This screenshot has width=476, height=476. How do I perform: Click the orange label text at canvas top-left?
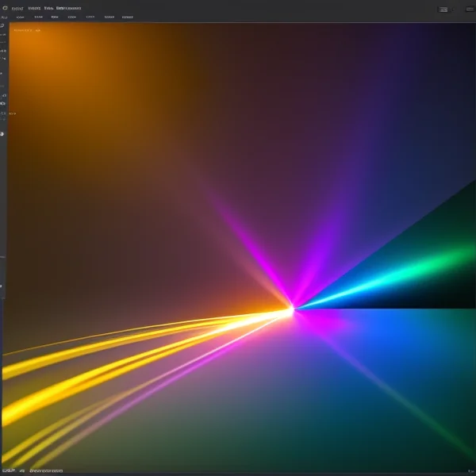[x=27, y=30]
